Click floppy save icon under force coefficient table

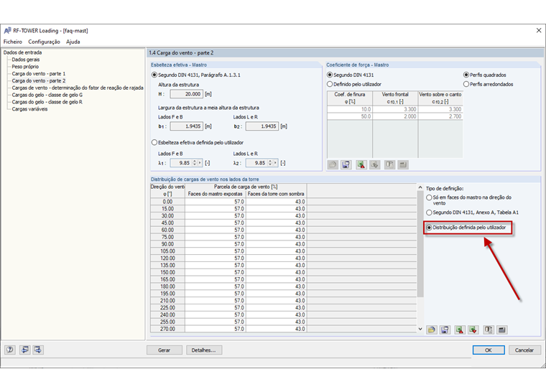(x=346, y=164)
